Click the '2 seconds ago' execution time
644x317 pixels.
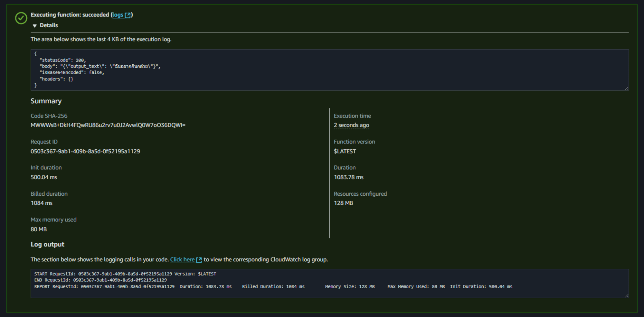(x=351, y=125)
